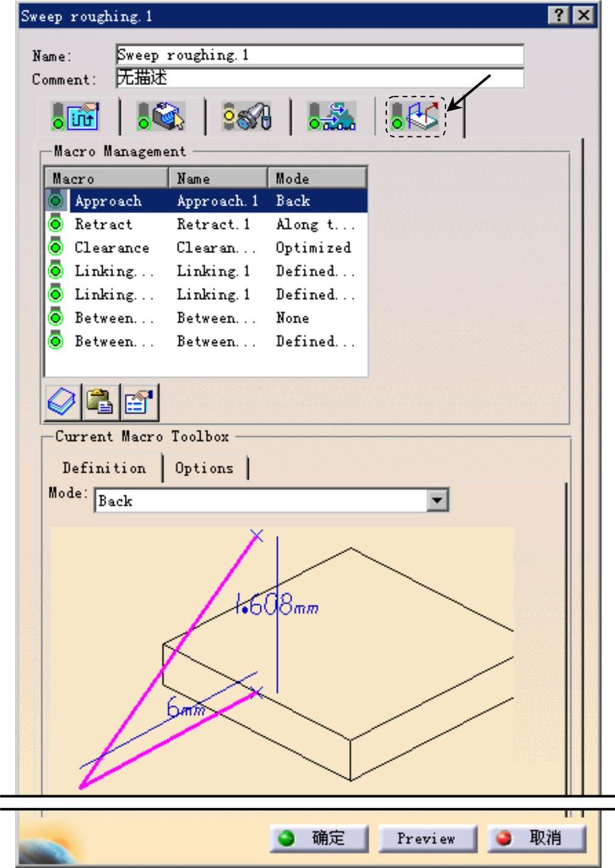
Task: Click the 确定 confirm button
Action: (x=319, y=838)
